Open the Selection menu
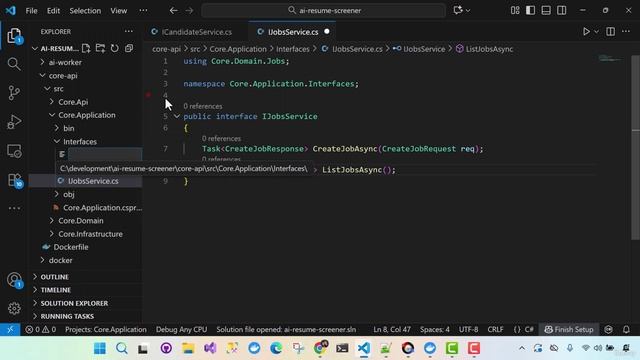Image resolution: width=640 pixels, height=360 pixels. (85, 11)
